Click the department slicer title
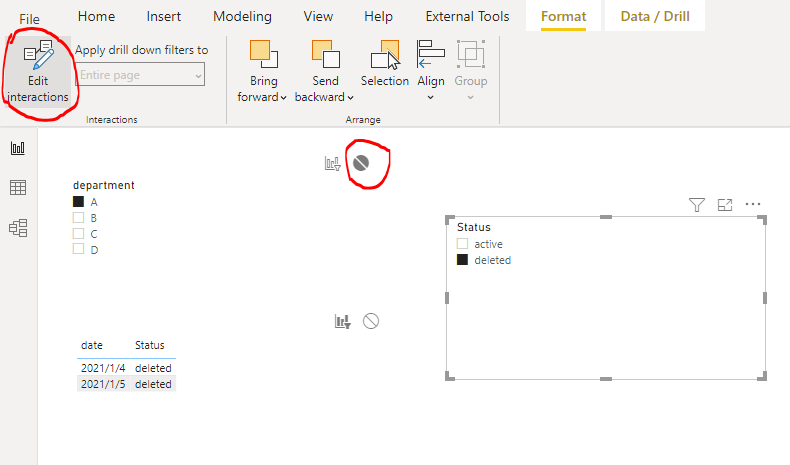The image size is (790, 465). (x=104, y=185)
